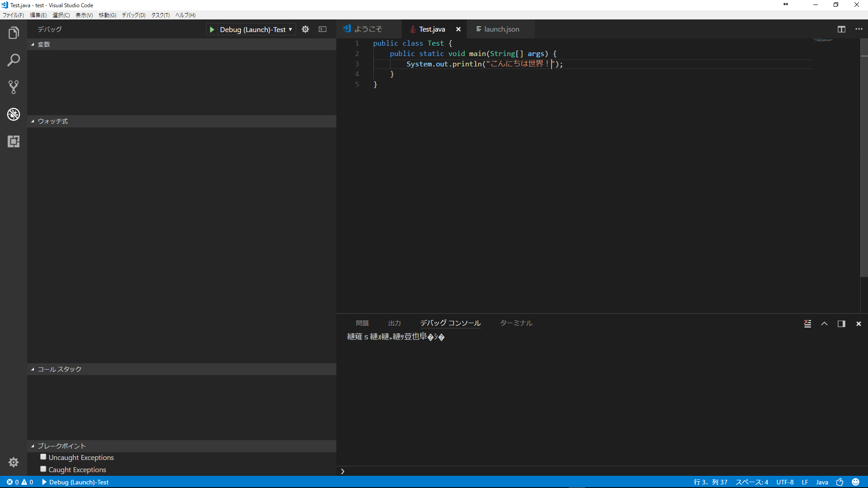Move the panel to the right side
This screenshot has width=868, height=488.
click(841, 324)
